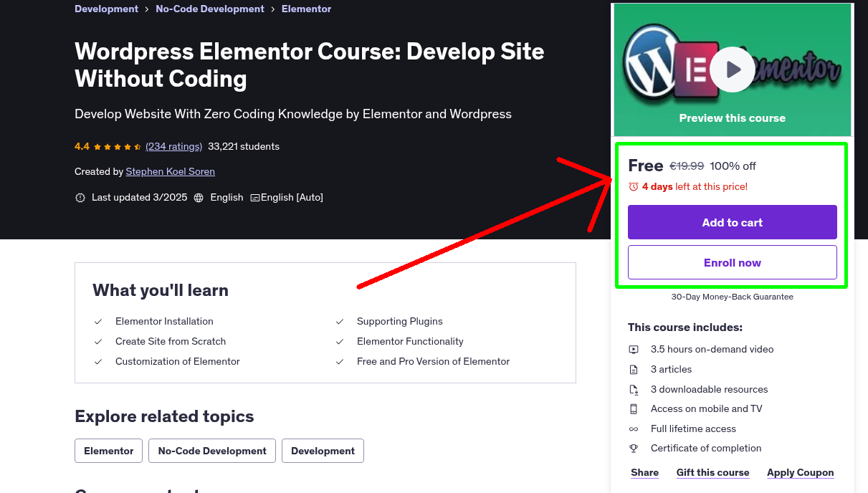Click the mobile and TV access icon
868x493 pixels.
[x=634, y=409]
